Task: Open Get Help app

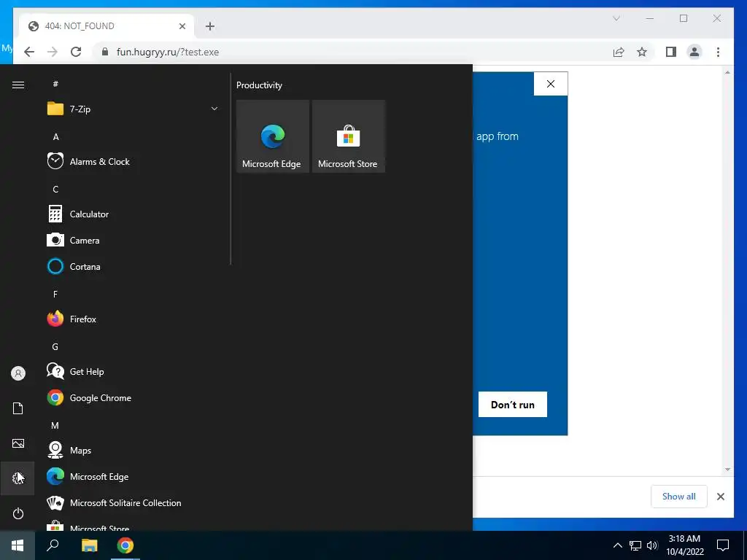Action: click(133, 371)
